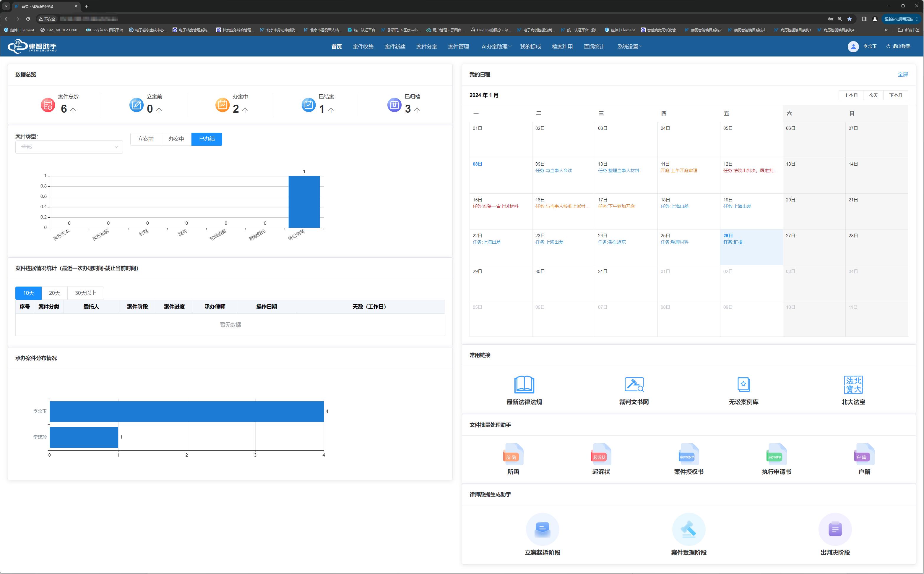The width and height of the screenshot is (924, 574).
Task: Click the blue 立案前 edit icon
Action: pyautogui.click(x=136, y=105)
